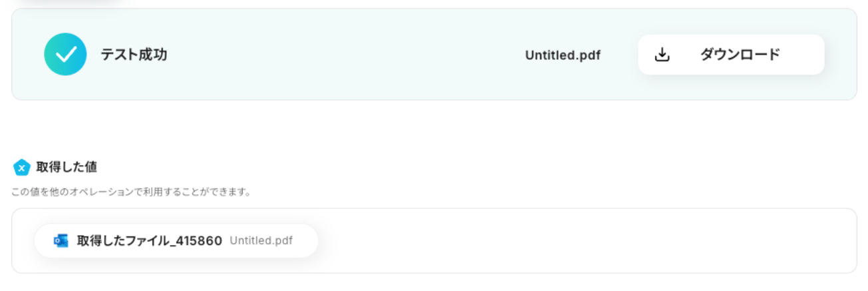The image size is (868, 291).
Task: Click the blue pentagon icon beside 取得した値
Action: (x=22, y=167)
